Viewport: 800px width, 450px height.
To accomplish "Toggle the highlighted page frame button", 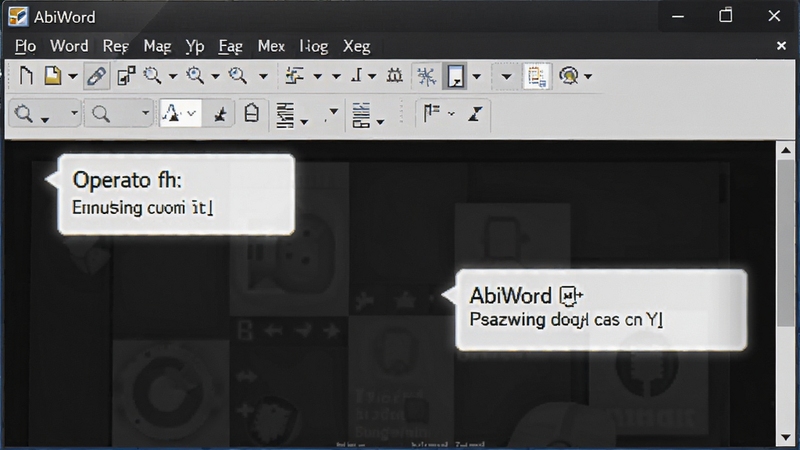I will pos(455,76).
